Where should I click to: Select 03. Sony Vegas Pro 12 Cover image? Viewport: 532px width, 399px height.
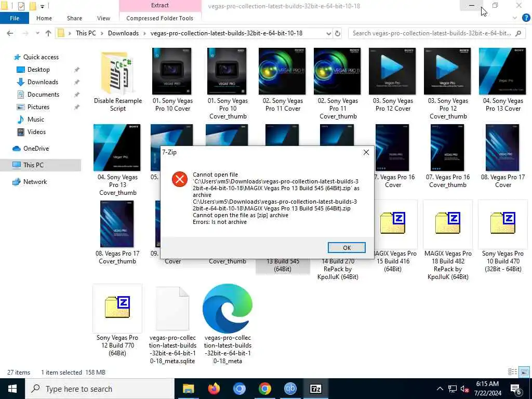point(393,80)
